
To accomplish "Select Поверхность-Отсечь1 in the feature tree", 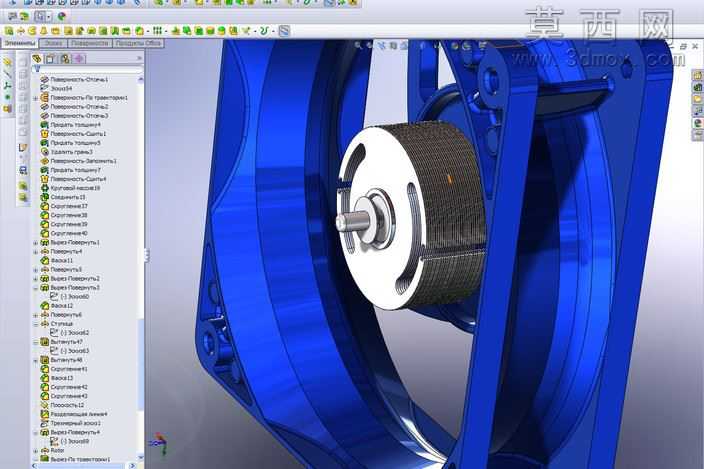I will 79,79.
